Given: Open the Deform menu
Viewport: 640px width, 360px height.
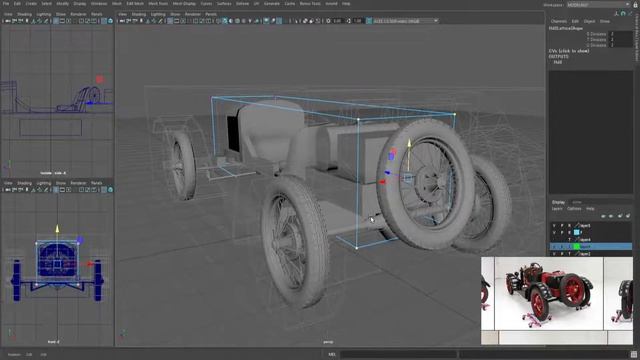Looking at the screenshot, I should pos(242,4).
